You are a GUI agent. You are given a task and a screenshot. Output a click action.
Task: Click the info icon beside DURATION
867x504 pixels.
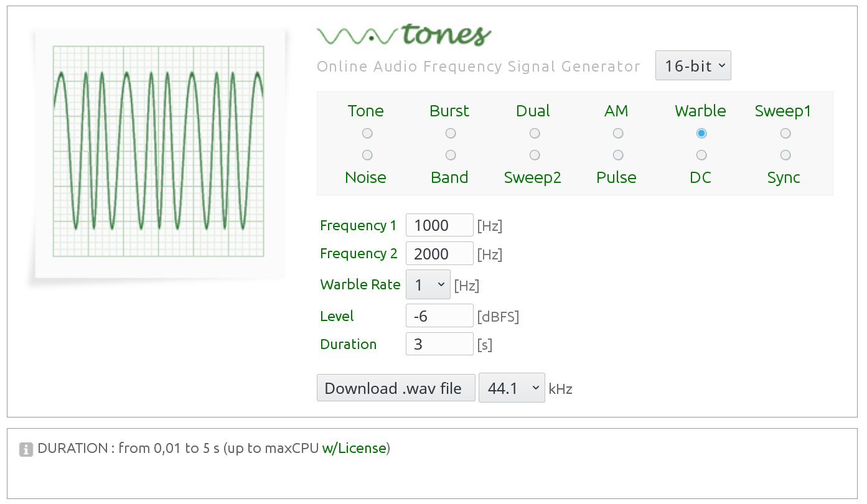[26, 449]
